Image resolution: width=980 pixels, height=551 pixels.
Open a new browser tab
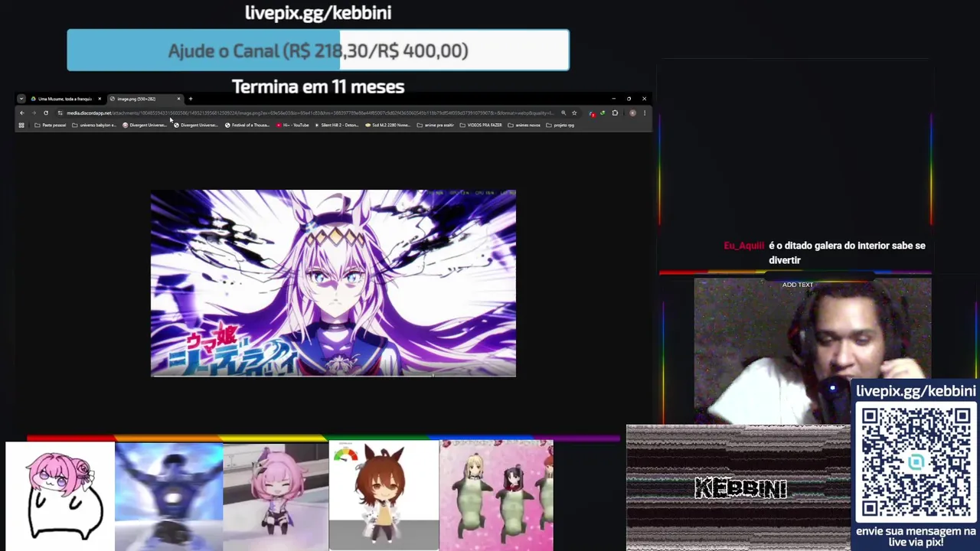[x=191, y=99]
